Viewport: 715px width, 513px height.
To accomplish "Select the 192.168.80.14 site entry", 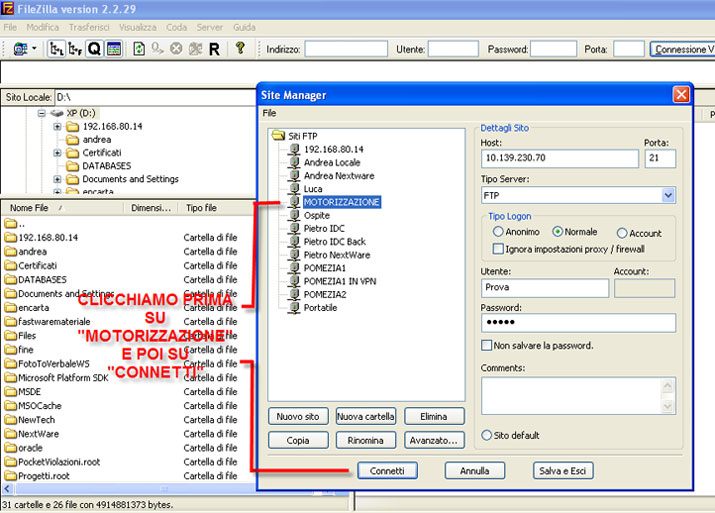I will (334, 149).
